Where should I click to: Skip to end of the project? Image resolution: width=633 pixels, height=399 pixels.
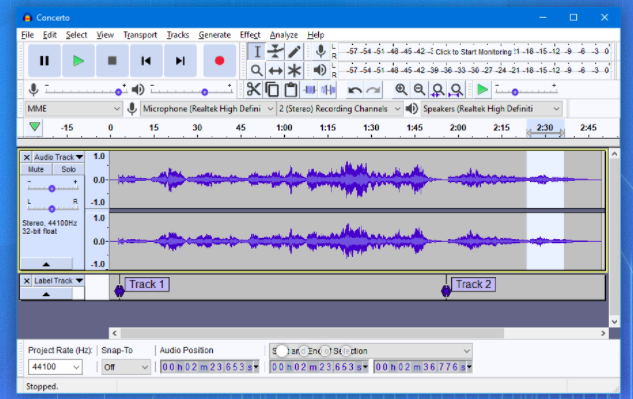[180, 61]
